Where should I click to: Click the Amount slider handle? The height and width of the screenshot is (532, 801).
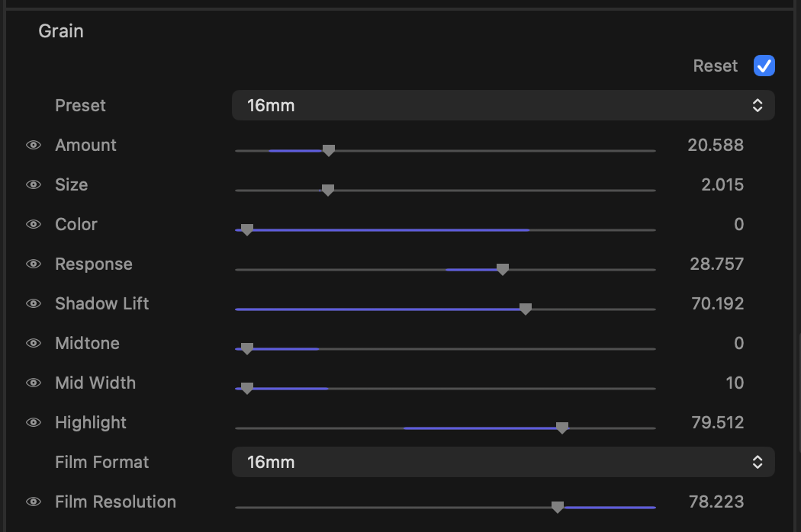pyautogui.click(x=329, y=151)
